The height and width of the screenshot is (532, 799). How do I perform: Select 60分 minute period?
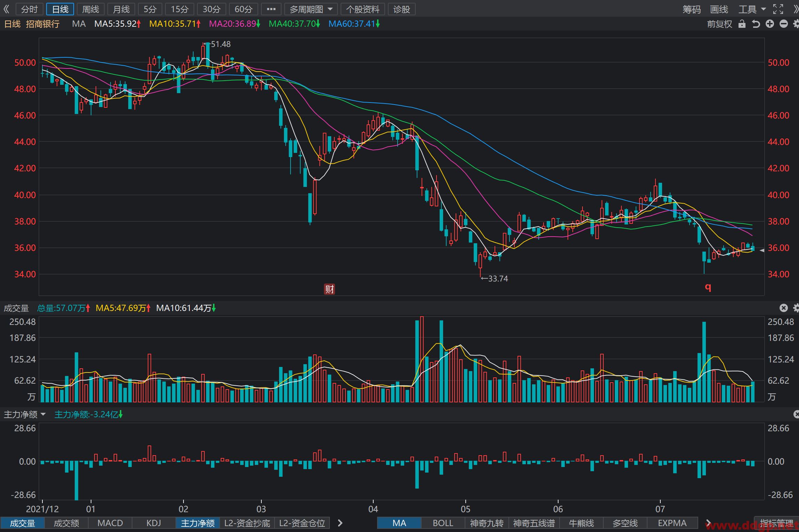point(244,9)
